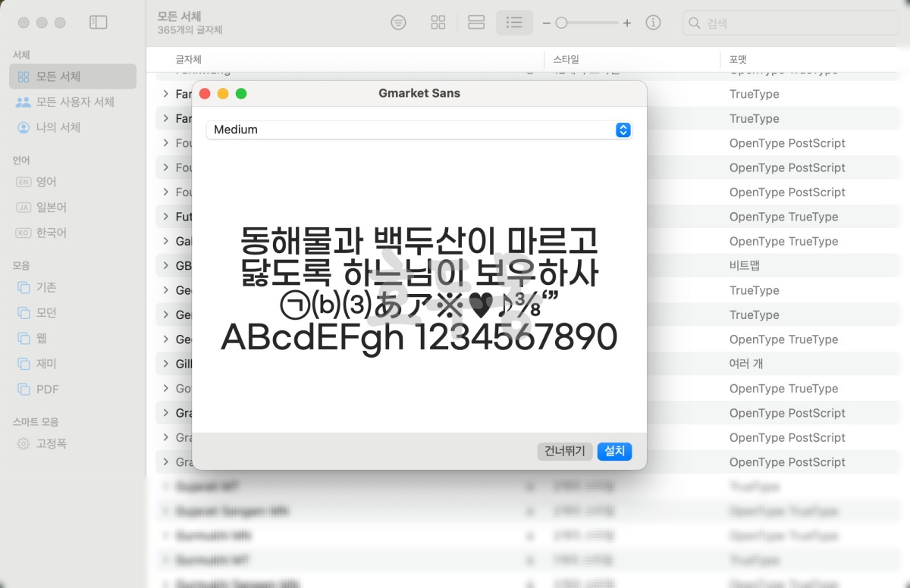Open the filter options icon in toolbar
The width and height of the screenshot is (910, 588).
(398, 23)
